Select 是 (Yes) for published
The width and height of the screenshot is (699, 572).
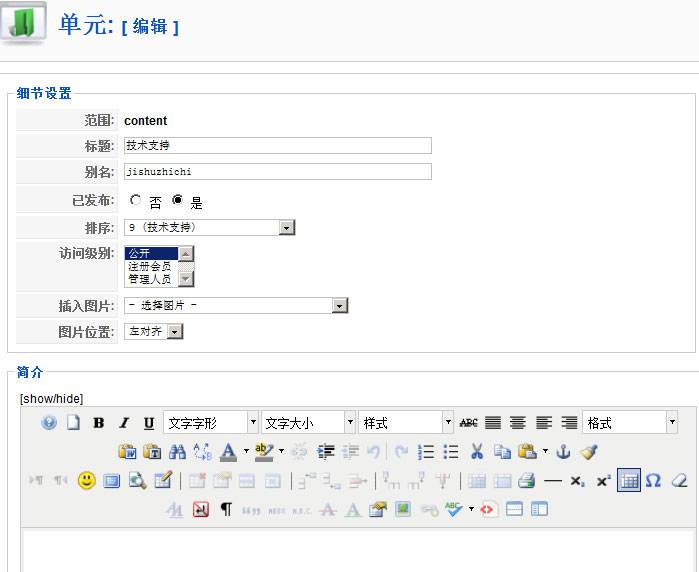click(177, 200)
